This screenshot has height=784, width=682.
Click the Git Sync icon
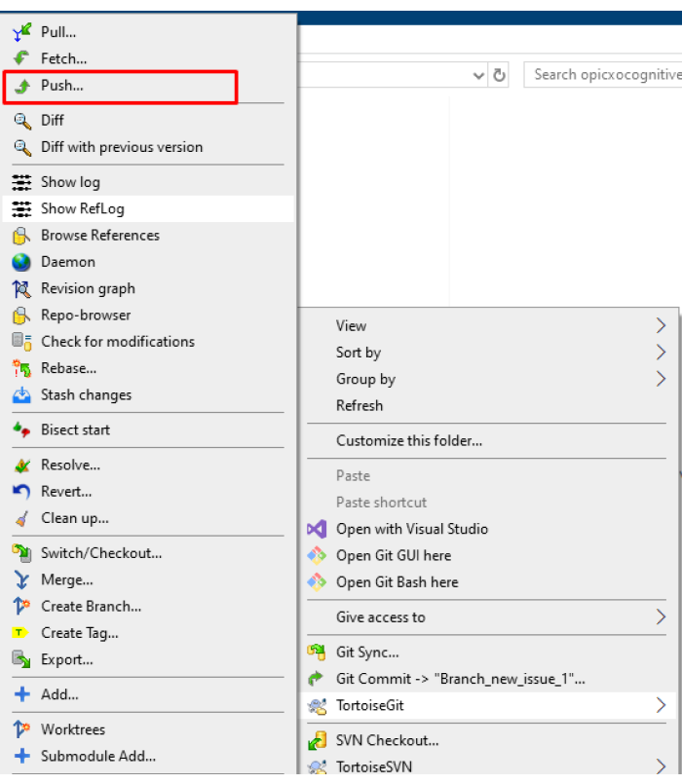[317, 652]
